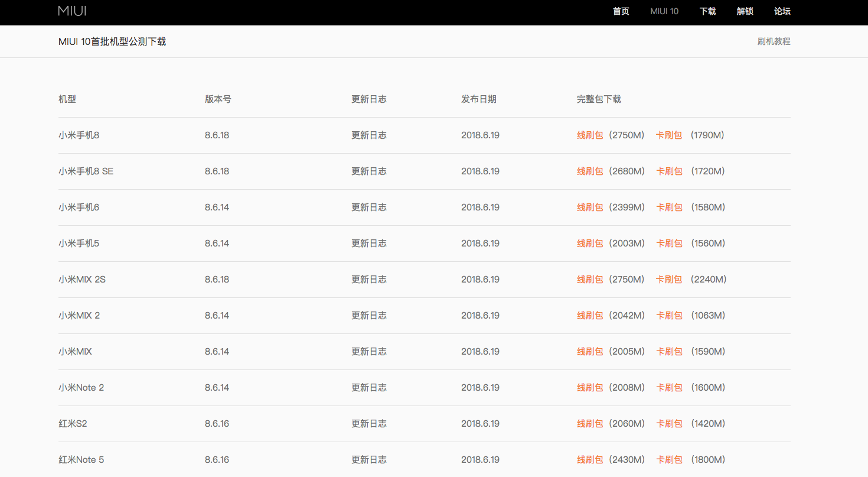Open the 首页 navigation item
The height and width of the screenshot is (477, 868).
click(621, 11)
